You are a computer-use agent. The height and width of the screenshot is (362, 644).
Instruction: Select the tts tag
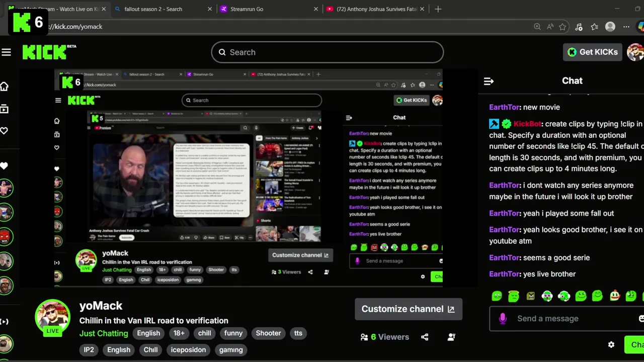click(298, 333)
